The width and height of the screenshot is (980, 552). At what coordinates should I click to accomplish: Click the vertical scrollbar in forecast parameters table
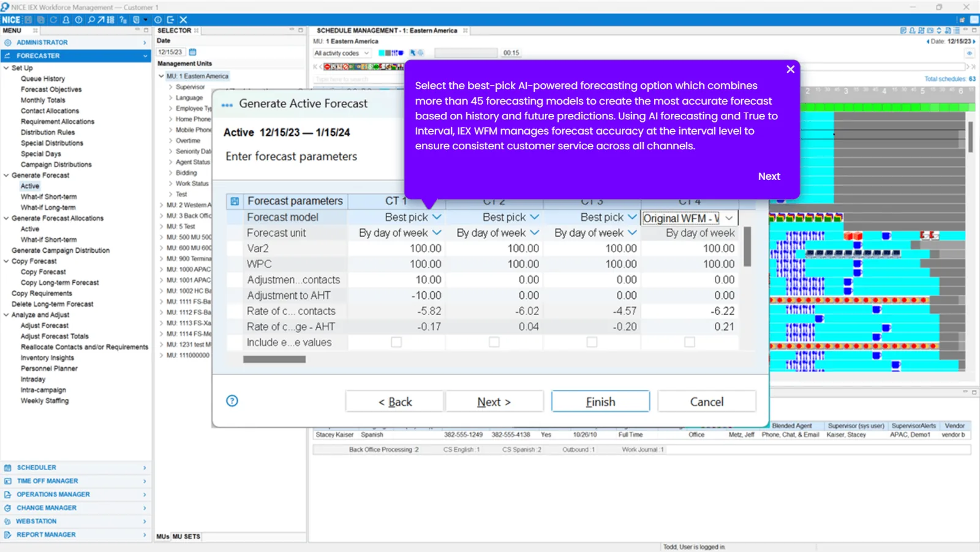coord(747,246)
